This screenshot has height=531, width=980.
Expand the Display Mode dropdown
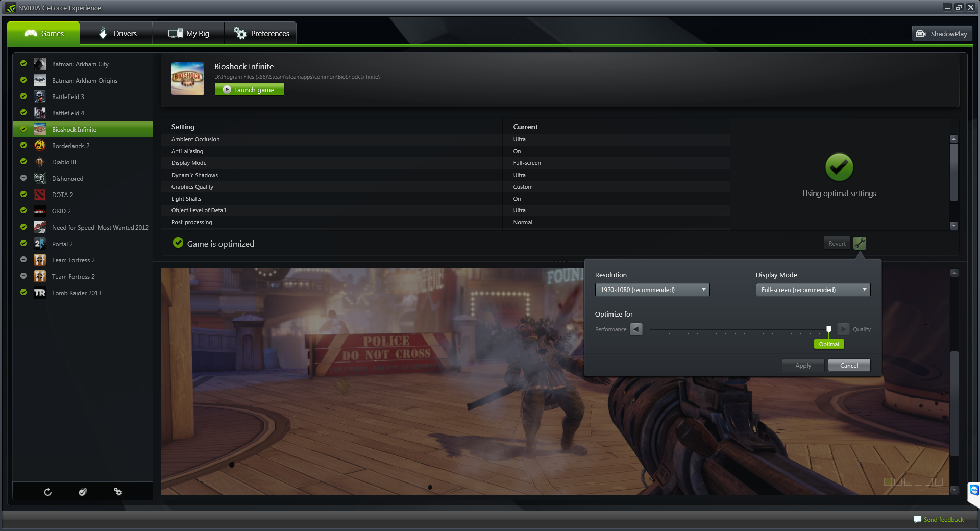[x=813, y=290]
